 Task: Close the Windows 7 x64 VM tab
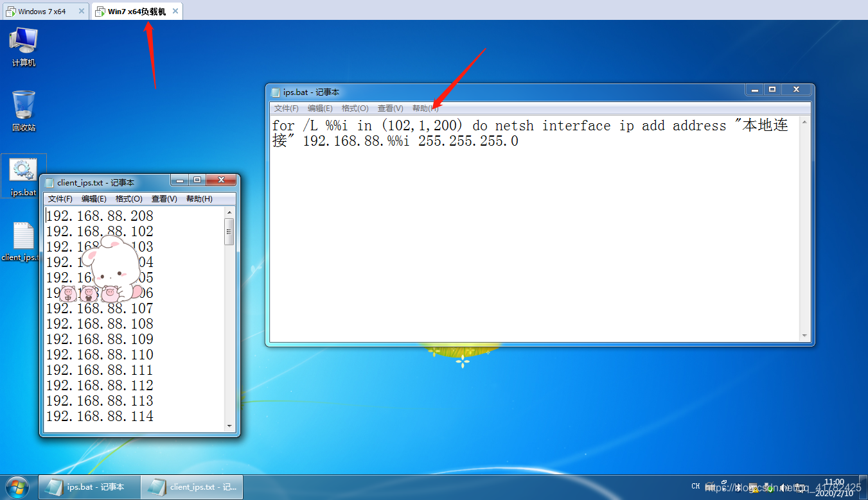pos(81,12)
